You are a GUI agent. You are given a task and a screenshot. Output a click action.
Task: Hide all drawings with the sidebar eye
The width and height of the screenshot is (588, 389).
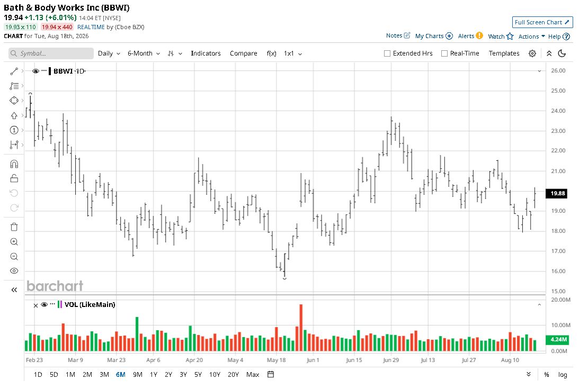point(14,271)
